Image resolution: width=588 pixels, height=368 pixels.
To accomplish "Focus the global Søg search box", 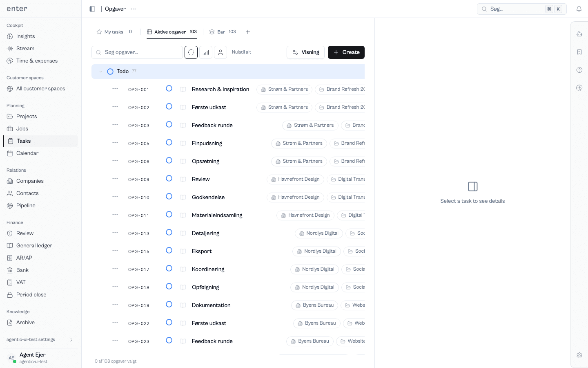I will [521, 9].
